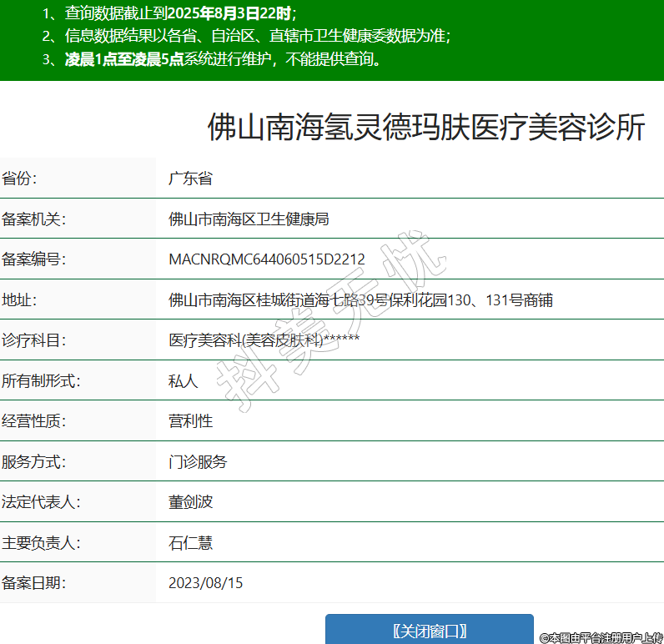Click the 本图由平台注册用户上传 copyright caption
Image resolution: width=664 pixels, height=644 pixels.
click(x=601, y=637)
